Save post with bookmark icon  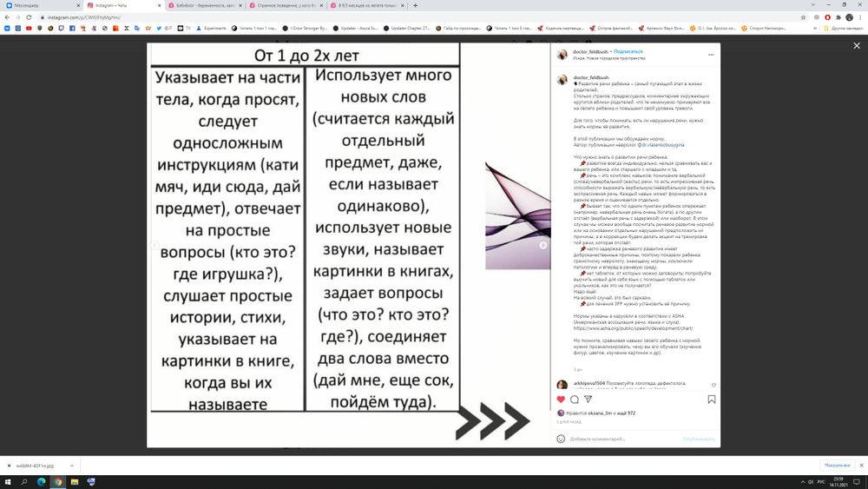click(712, 400)
